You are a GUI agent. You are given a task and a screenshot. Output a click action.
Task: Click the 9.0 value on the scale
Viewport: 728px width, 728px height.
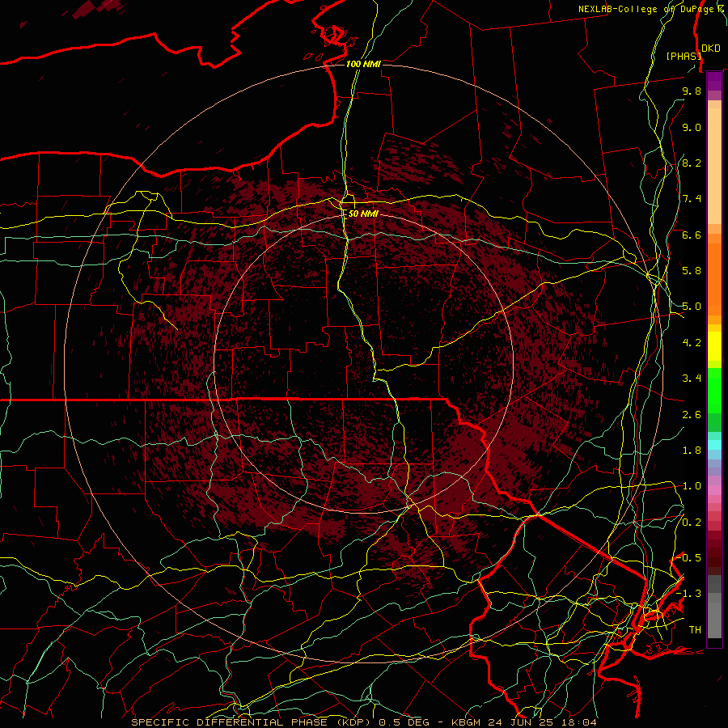pos(692,128)
